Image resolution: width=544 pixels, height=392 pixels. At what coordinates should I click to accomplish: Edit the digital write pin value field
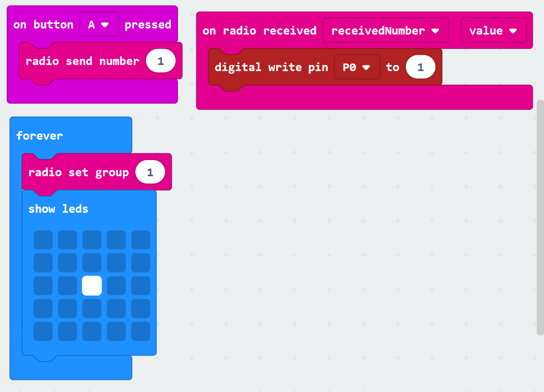coord(420,67)
